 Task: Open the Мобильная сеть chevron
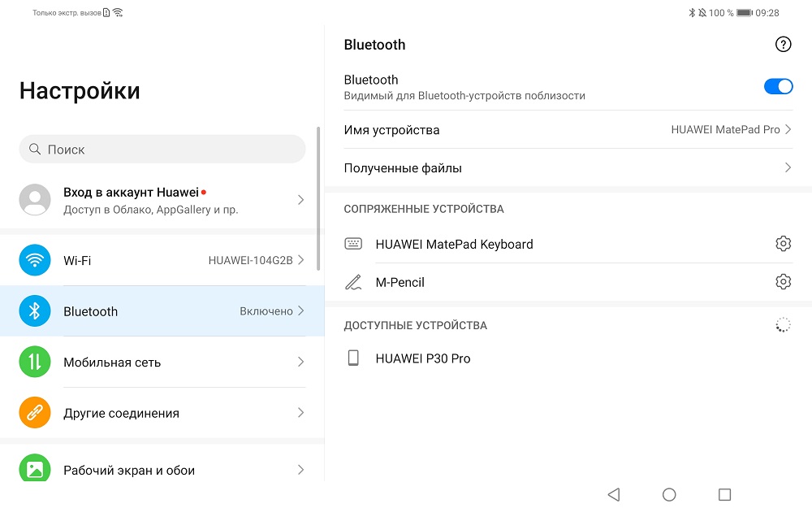coord(301,362)
